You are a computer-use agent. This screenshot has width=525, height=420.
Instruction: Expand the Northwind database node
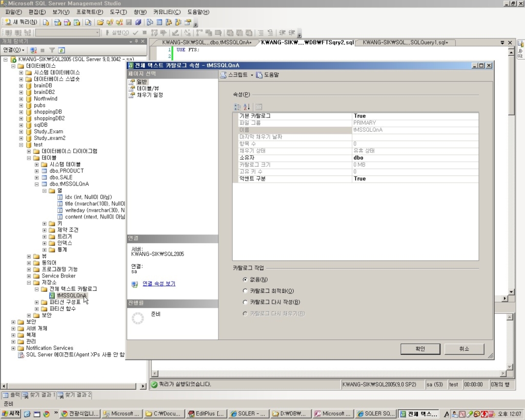point(21,99)
